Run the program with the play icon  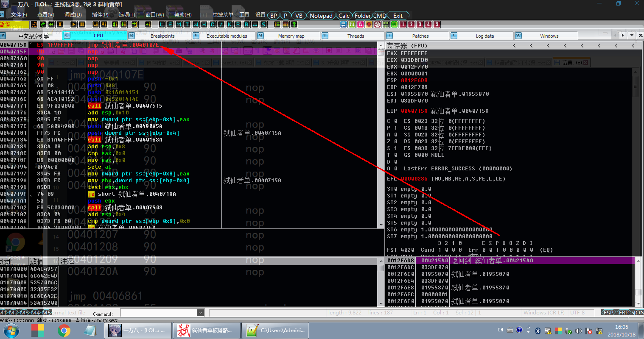(x=73, y=24)
